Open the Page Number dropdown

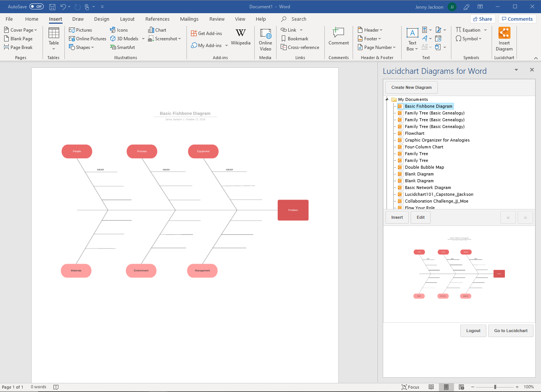pyautogui.click(x=377, y=47)
